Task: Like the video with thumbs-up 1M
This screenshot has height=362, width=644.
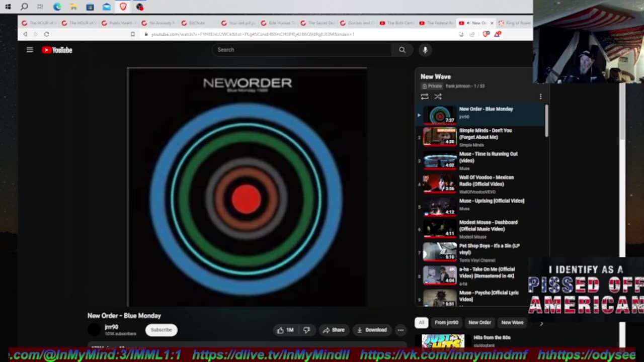Action: tap(285, 330)
